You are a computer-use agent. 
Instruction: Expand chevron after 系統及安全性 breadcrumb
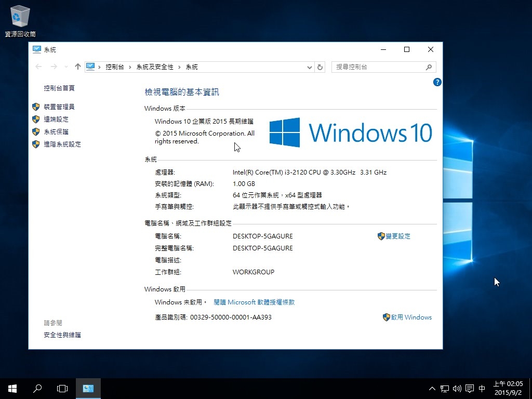[179, 67]
